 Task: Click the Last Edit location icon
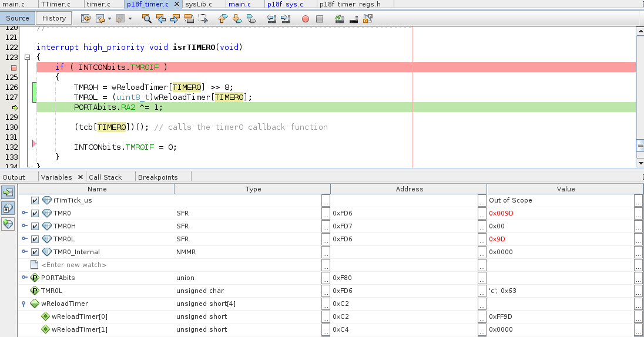tap(85, 18)
